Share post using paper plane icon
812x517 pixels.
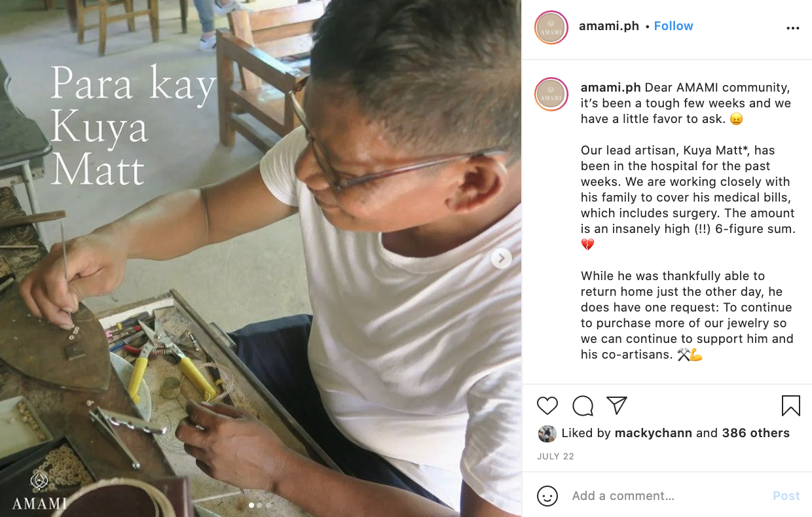[x=617, y=406]
